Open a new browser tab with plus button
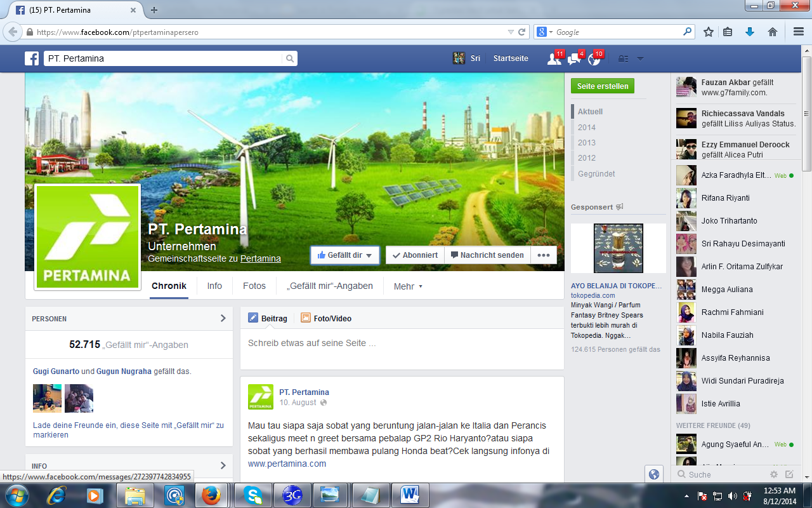The image size is (812, 508). point(154,10)
